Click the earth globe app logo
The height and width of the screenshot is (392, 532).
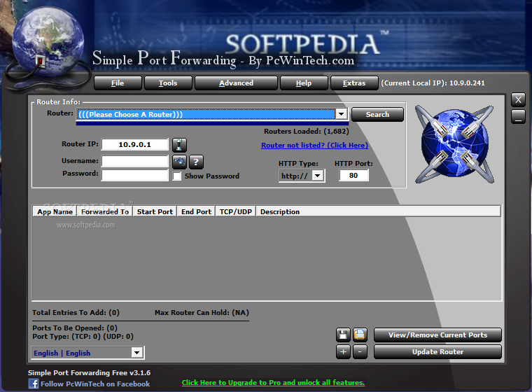tap(48, 41)
